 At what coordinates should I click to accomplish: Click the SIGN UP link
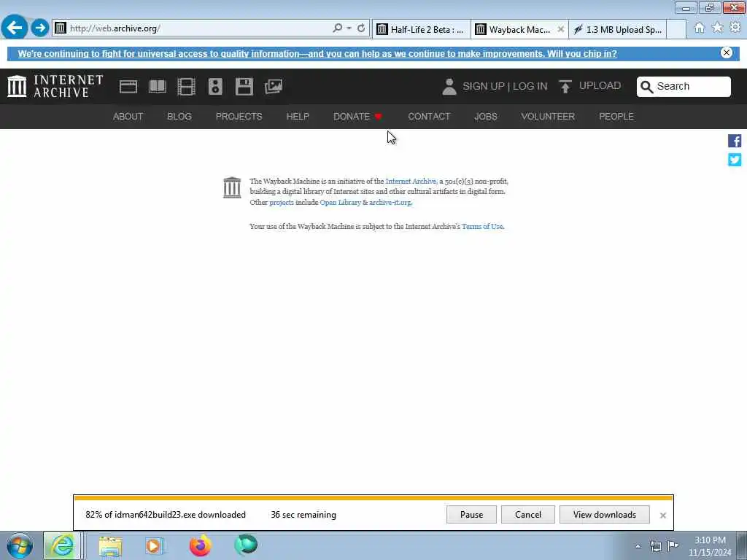[x=484, y=86]
